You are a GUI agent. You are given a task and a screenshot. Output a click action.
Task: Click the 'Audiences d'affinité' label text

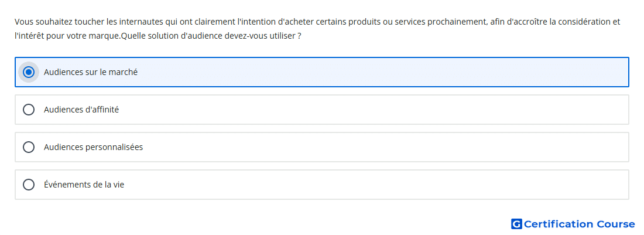pyautogui.click(x=81, y=110)
